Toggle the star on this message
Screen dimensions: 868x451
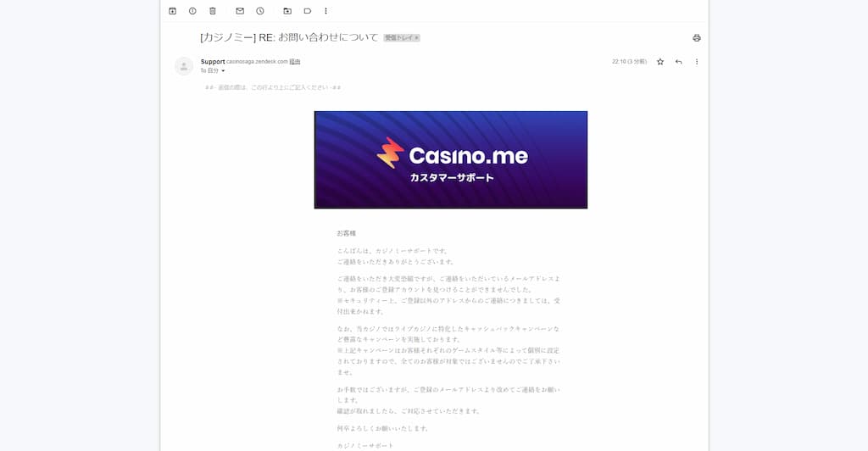[x=659, y=62]
